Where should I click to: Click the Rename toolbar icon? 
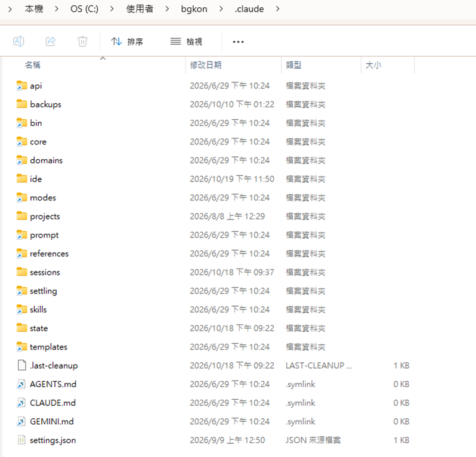(x=19, y=41)
